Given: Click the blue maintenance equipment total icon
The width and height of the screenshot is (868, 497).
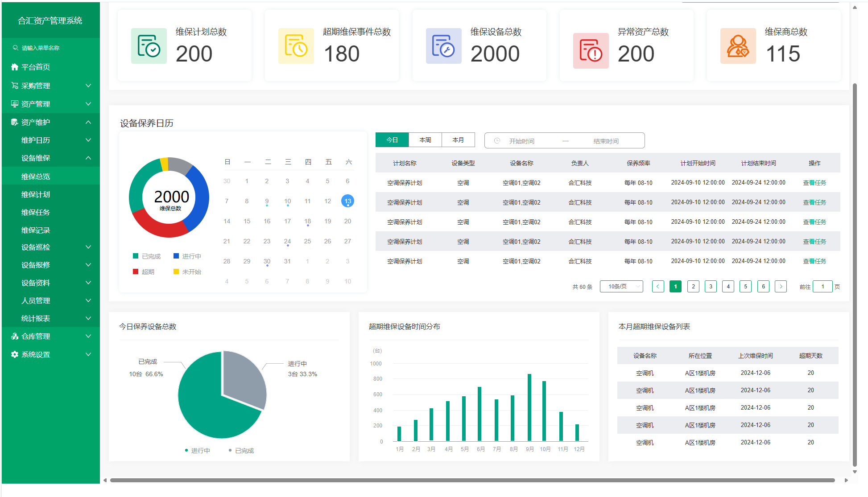Looking at the screenshot, I should (x=443, y=46).
